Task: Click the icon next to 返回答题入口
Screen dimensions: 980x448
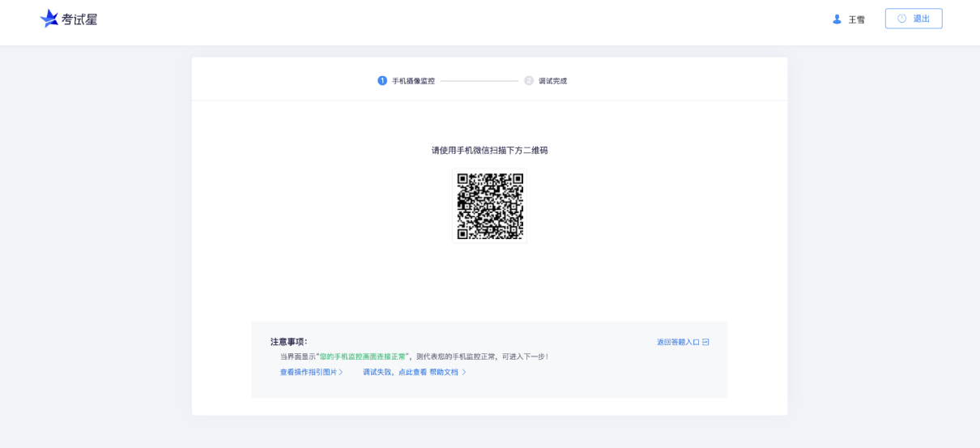Action: point(705,342)
